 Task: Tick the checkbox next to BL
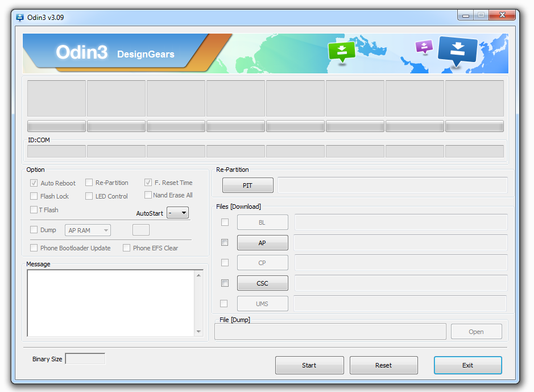(225, 222)
